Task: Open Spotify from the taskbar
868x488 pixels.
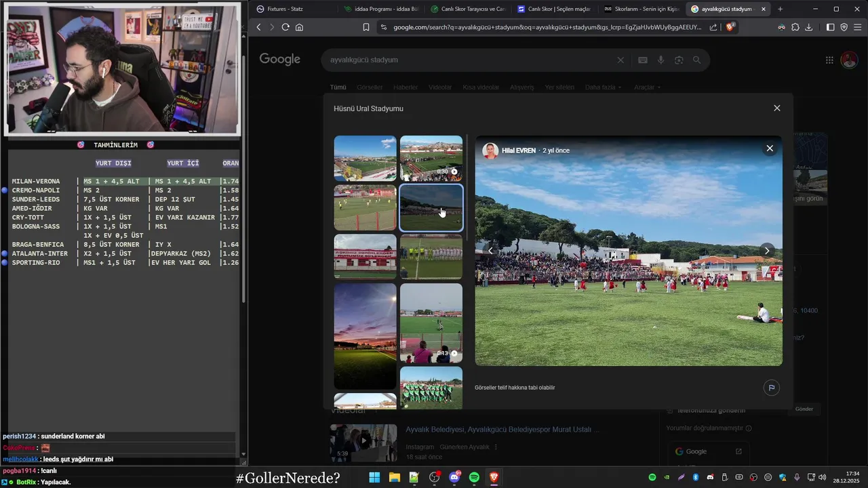Action: [474, 477]
